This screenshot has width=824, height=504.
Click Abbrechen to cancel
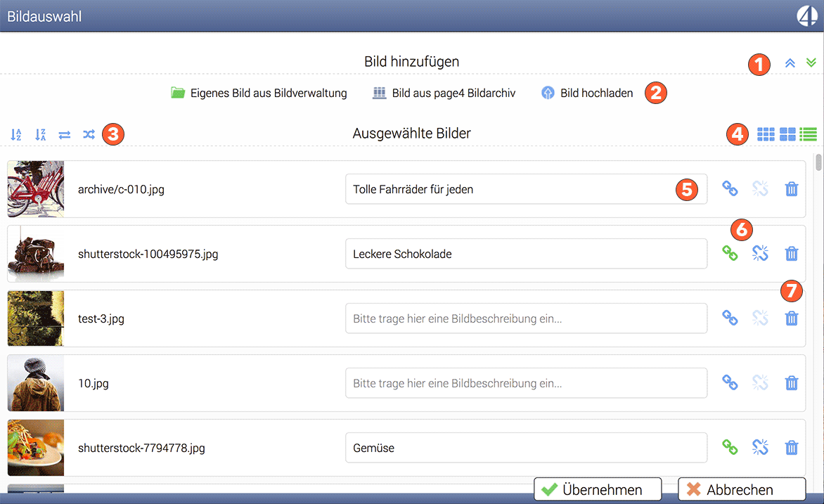pos(742,489)
